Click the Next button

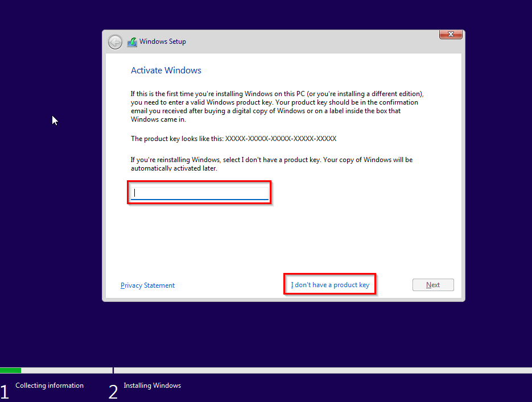[433, 285]
